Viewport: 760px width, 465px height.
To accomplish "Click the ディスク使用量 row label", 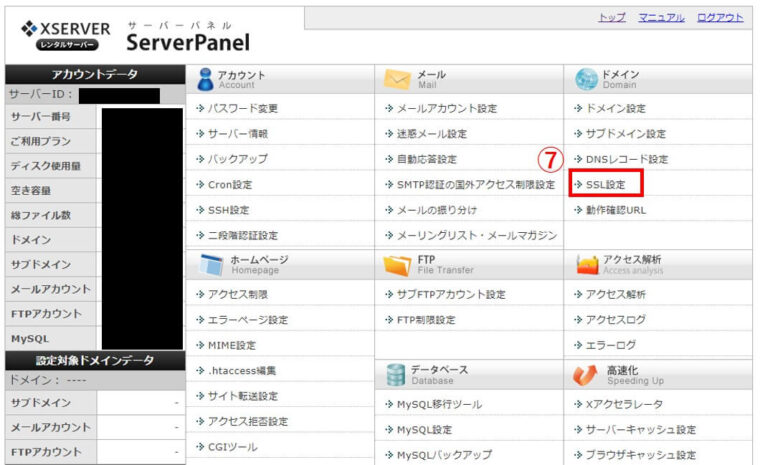I will [x=46, y=166].
